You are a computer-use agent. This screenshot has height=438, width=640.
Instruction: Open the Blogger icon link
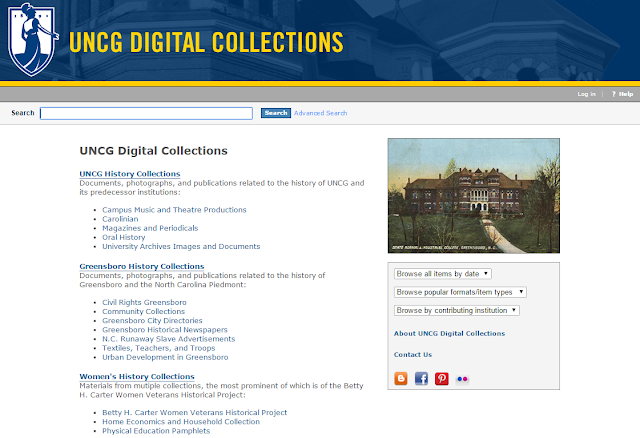tap(400, 378)
